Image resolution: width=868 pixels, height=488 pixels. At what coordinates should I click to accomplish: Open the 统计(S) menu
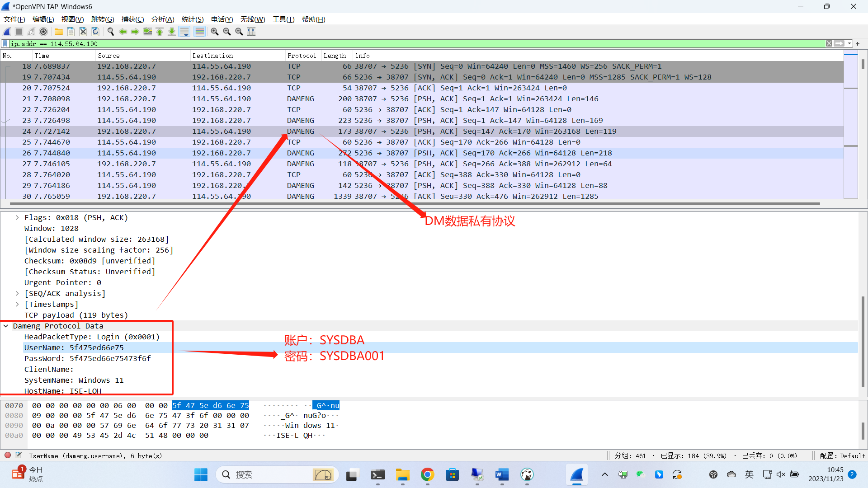pos(193,19)
